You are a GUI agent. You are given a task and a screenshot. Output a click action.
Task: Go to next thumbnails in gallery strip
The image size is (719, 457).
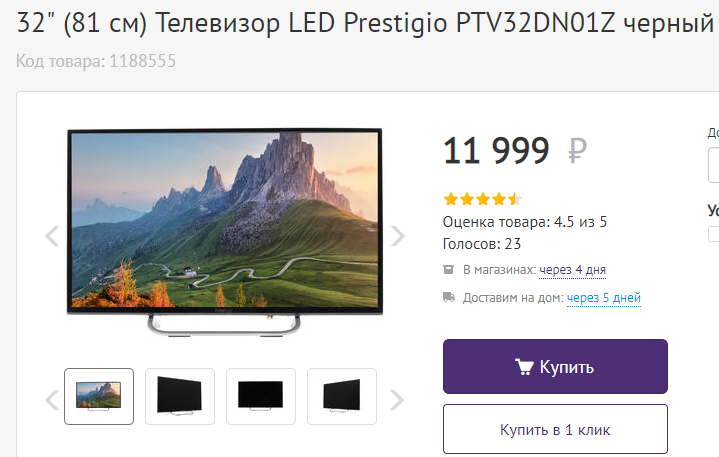click(x=397, y=400)
